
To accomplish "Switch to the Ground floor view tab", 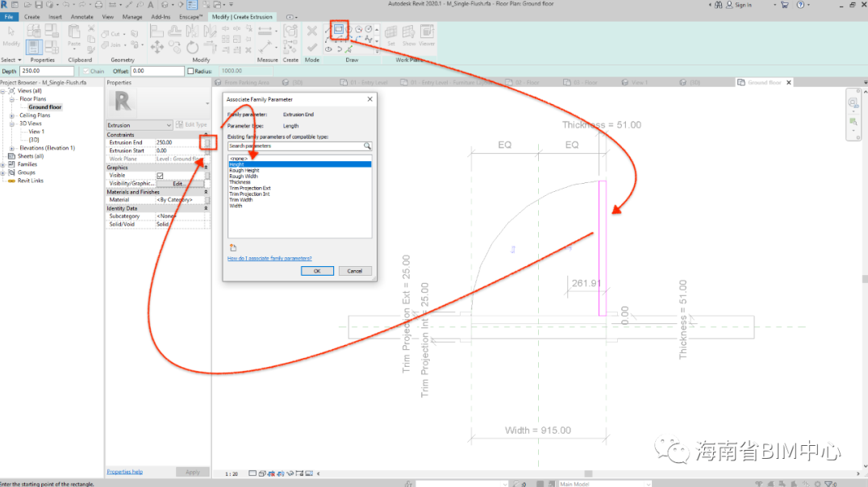I will pos(763,82).
